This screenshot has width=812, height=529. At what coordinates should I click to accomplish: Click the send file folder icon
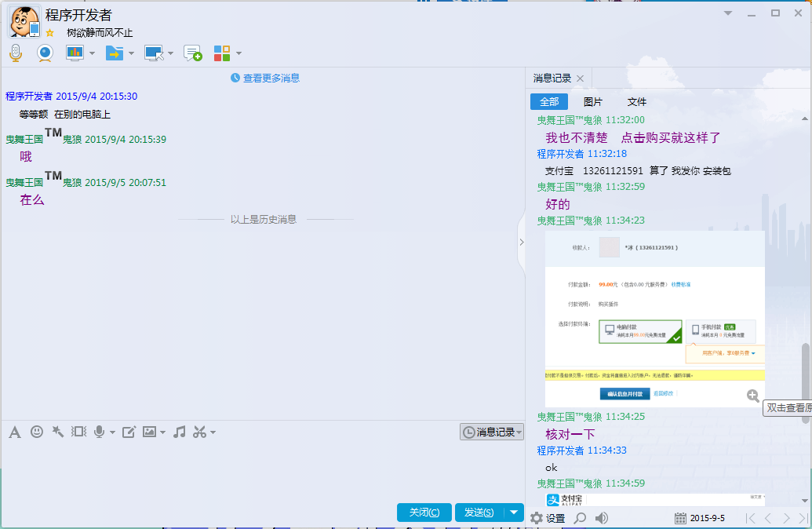(x=114, y=53)
